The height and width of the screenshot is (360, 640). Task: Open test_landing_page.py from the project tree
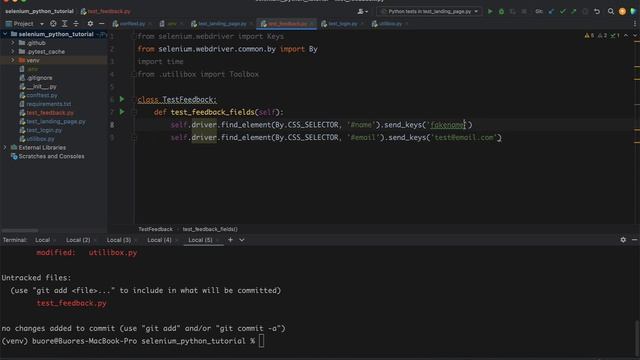click(56, 121)
